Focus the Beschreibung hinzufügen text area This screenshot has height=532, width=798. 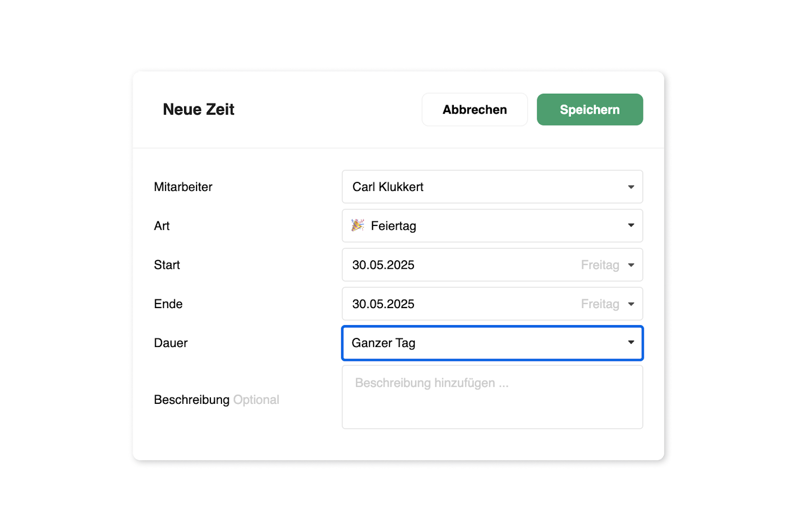[x=492, y=397]
